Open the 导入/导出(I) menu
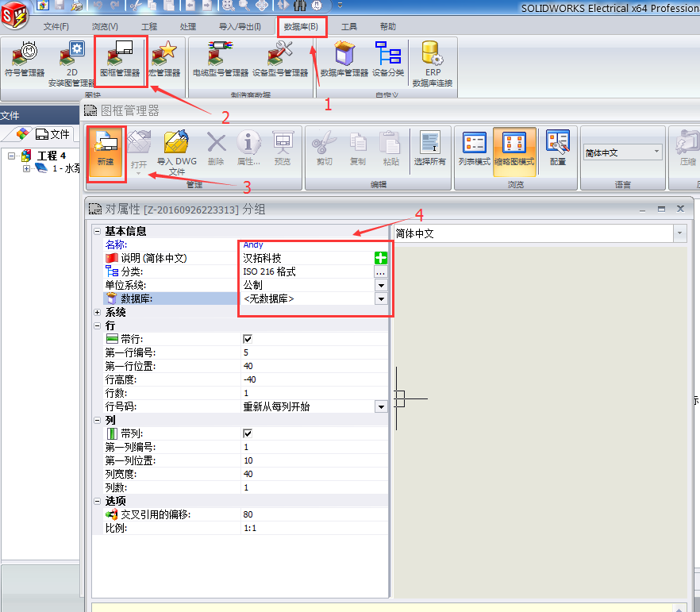The image size is (700, 612). (240, 27)
